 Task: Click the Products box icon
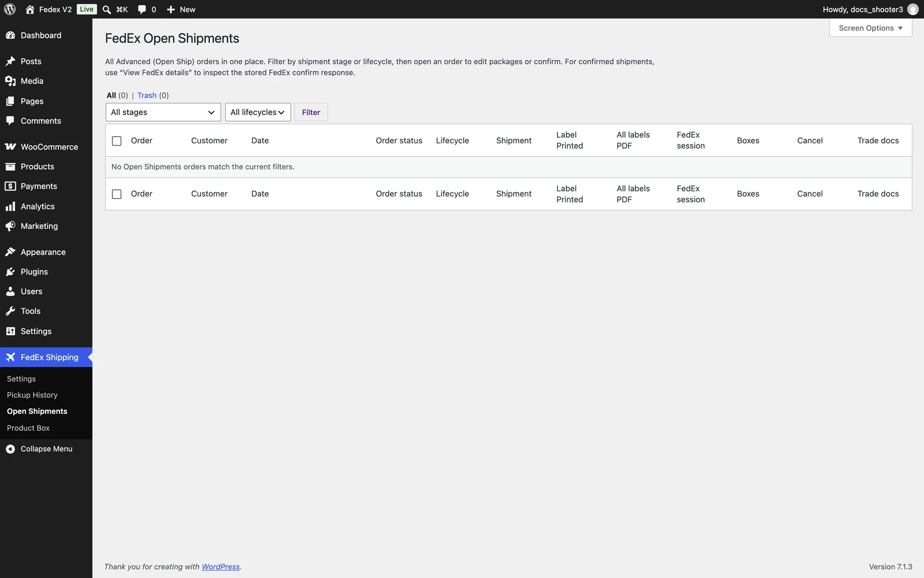10,166
